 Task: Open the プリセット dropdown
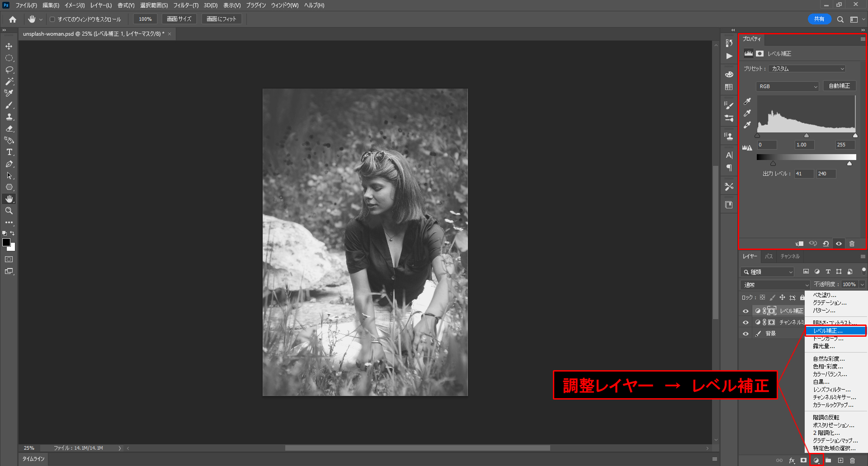[x=807, y=69]
